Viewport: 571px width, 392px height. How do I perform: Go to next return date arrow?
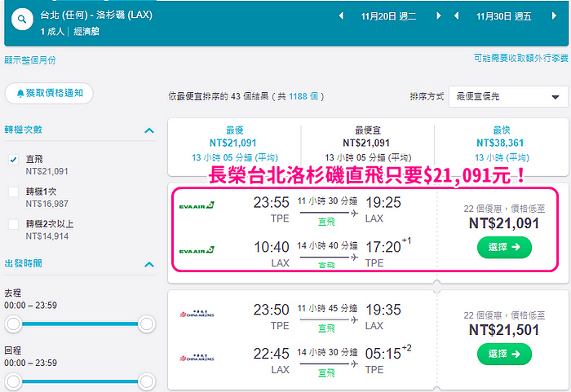tap(554, 16)
